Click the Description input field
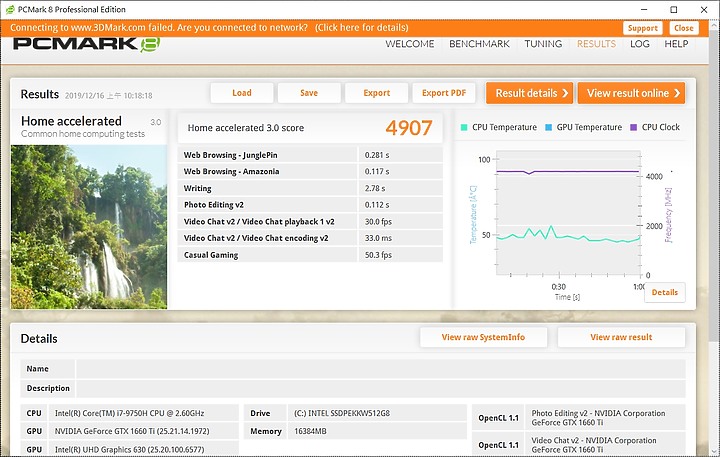 [x=381, y=388]
